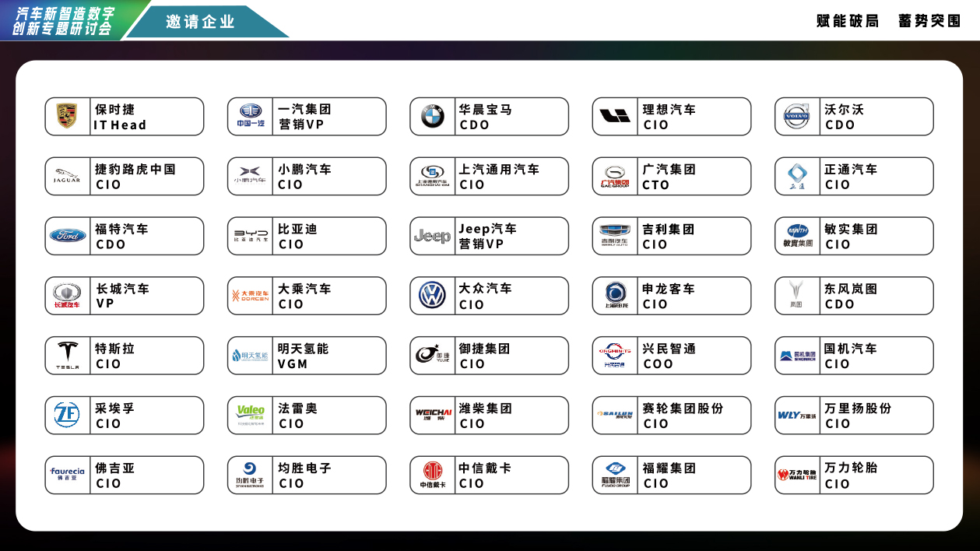Select the Sailun 赛轮 logo
This screenshot has width=980, height=551.
tap(615, 415)
